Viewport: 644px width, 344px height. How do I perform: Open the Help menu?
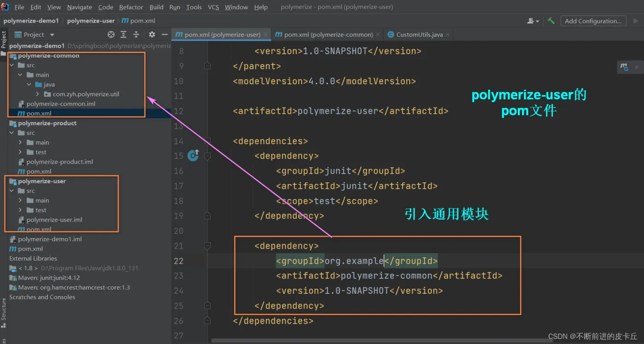coord(261,7)
